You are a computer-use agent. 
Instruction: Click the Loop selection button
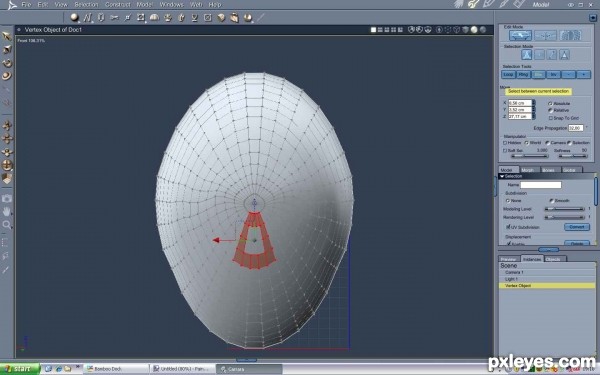(x=508, y=75)
